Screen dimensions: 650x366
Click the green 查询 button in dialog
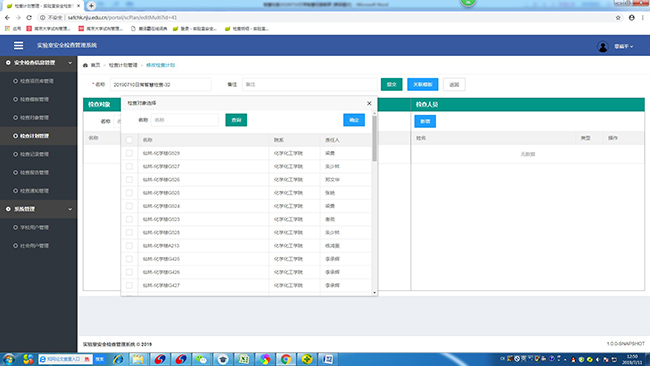[236, 120]
